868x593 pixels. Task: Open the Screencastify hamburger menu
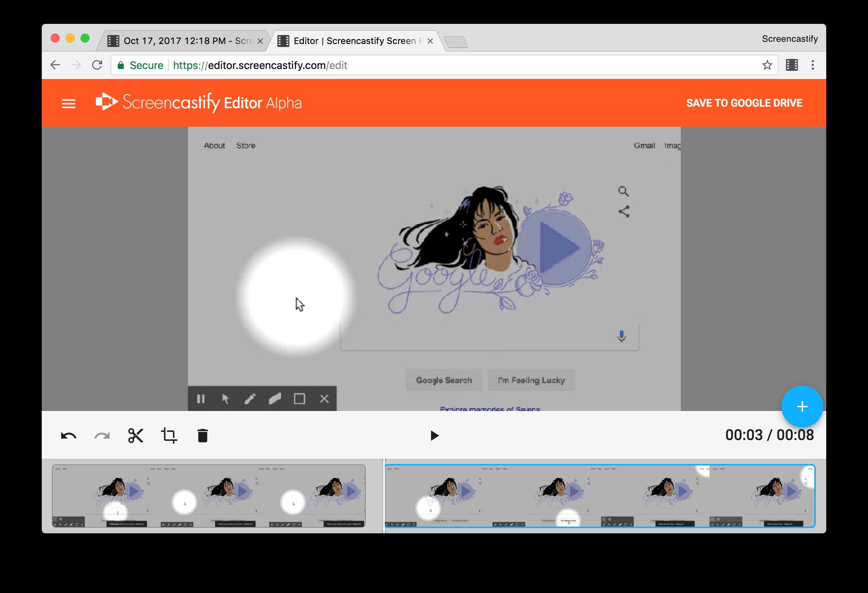68,103
